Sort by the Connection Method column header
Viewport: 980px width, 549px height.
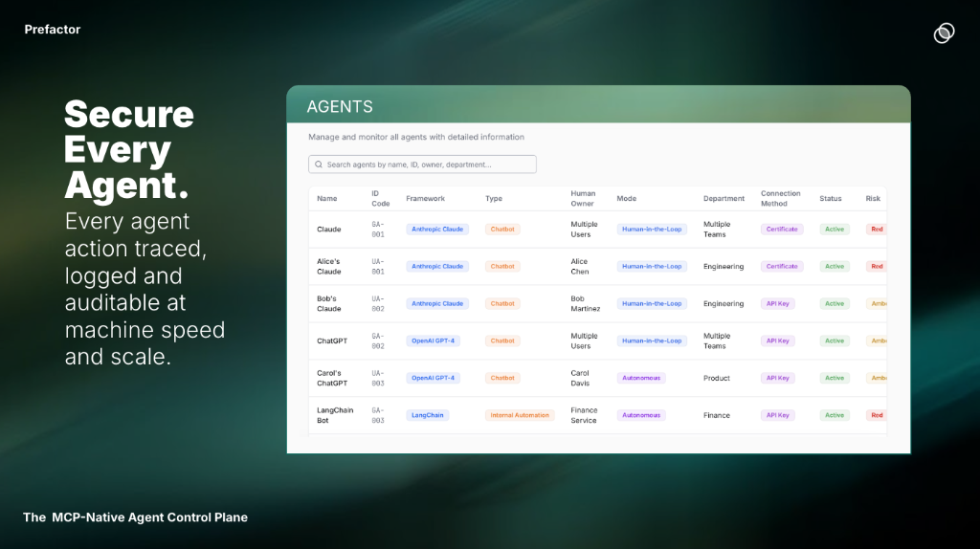pos(780,199)
